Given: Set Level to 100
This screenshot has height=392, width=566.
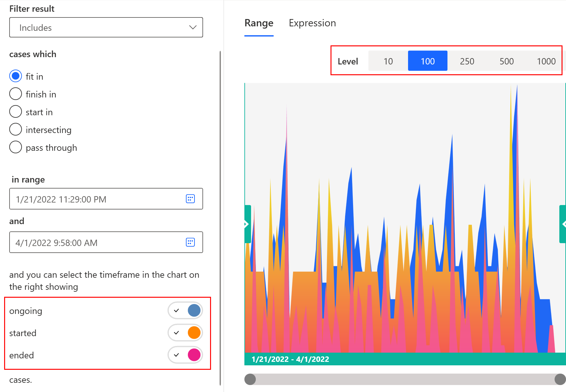Looking at the screenshot, I should (428, 61).
